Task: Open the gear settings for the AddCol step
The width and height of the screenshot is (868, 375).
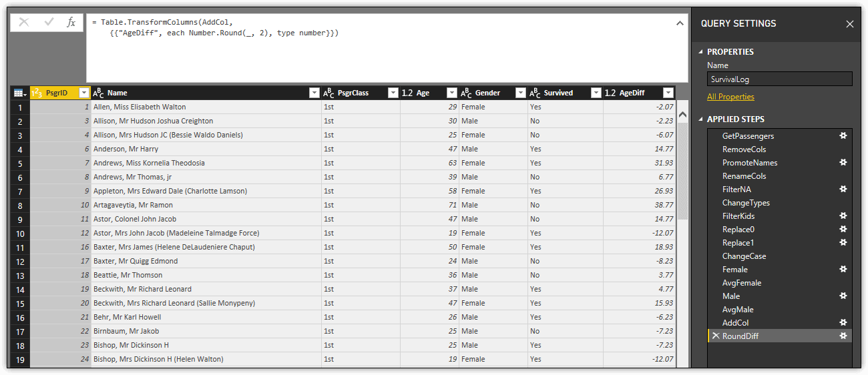Action: 843,322
